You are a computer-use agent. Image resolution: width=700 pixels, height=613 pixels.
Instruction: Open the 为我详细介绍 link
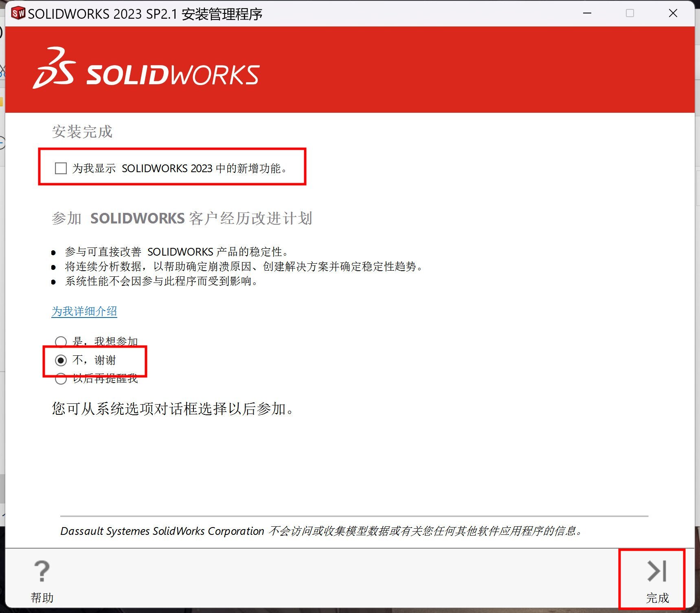pos(84,311)
